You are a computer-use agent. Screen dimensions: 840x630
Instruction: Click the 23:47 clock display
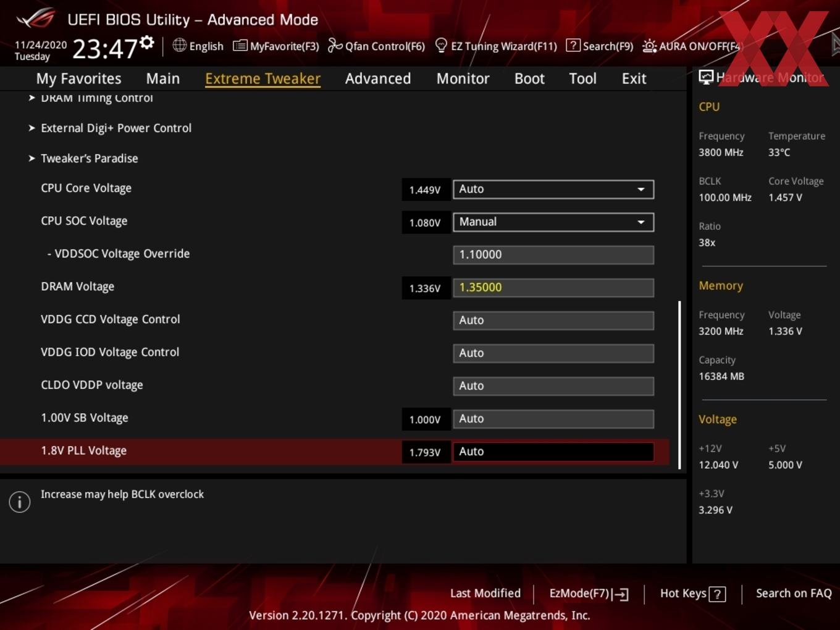point(104,48)
